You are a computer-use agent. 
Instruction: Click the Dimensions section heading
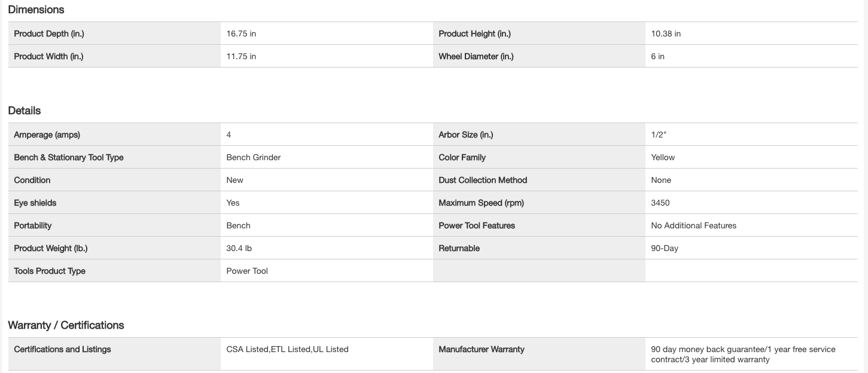pos(36,10)
